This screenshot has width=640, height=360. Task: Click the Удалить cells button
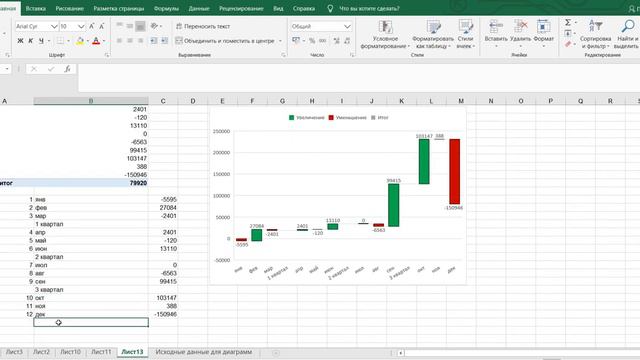click(520, 33)
